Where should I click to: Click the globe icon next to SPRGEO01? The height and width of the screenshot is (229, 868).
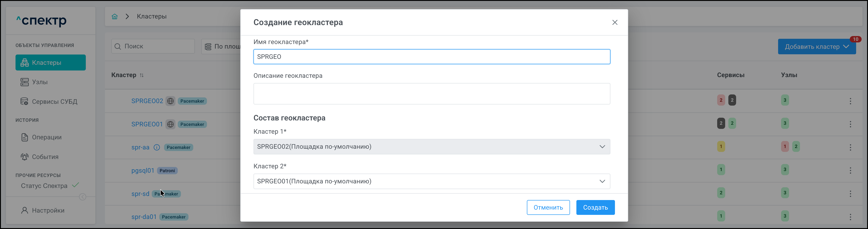point(170,124)
